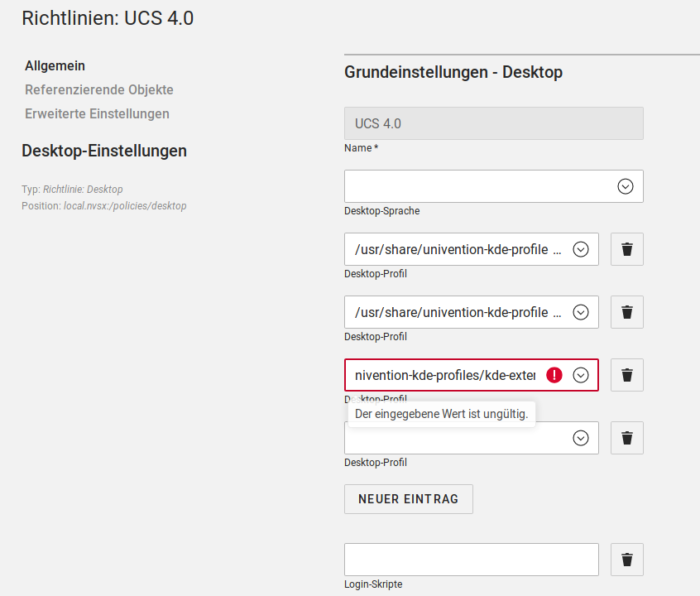This screenshot has width=700, height=596.
Task: Expand the last empty Desktop-Profil dropdown
Action: click(x=581, y=438)
